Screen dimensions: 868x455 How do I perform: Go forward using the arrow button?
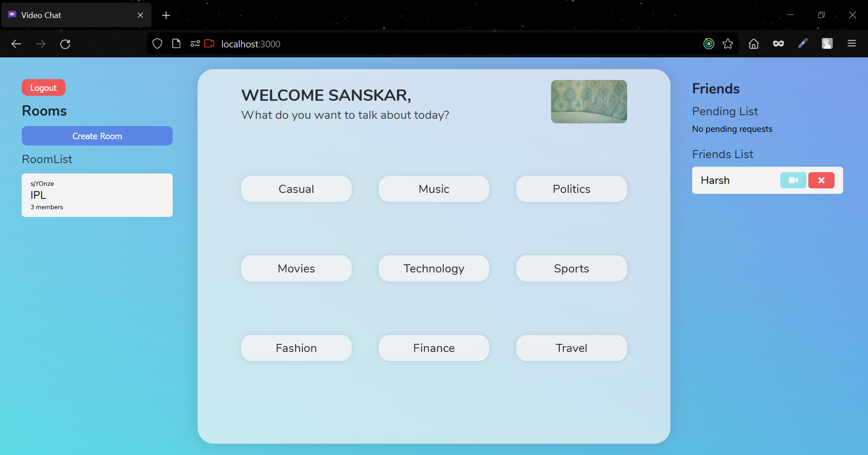pyautogui.click(x=41, y=44)
